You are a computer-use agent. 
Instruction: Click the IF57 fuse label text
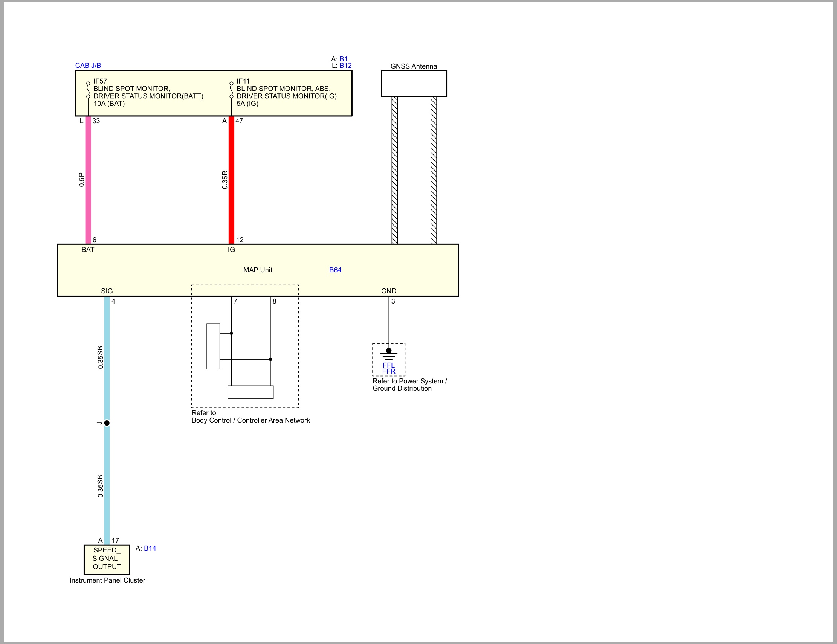[101, 81]
